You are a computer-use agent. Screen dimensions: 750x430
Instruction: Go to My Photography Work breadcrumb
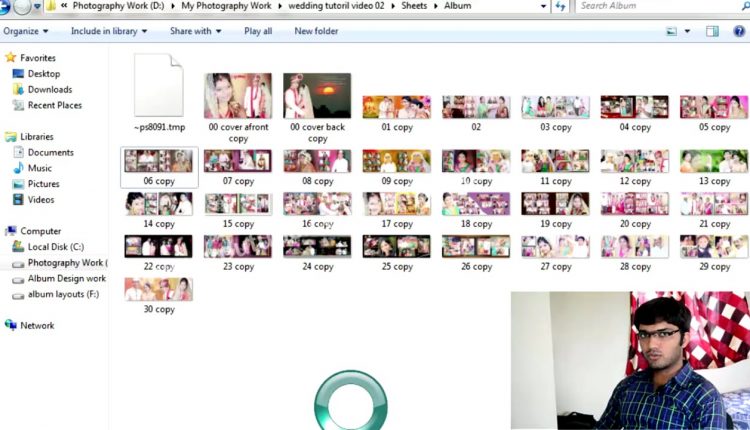(x=226, y=6)
